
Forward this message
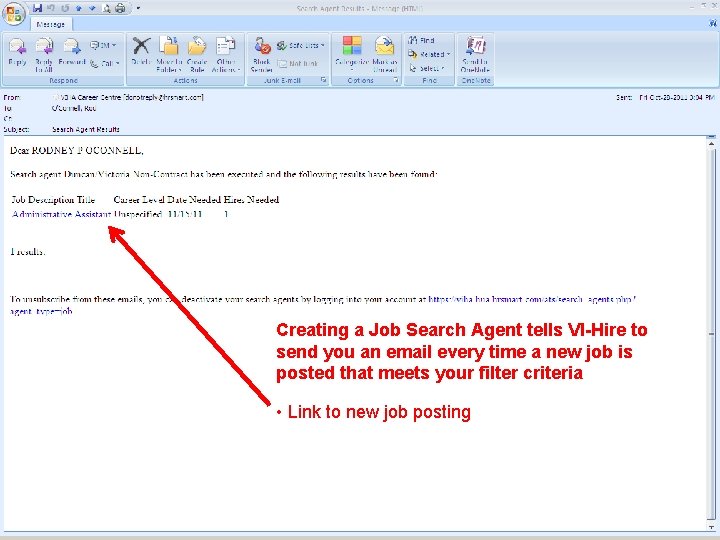(x=72, y=53)
